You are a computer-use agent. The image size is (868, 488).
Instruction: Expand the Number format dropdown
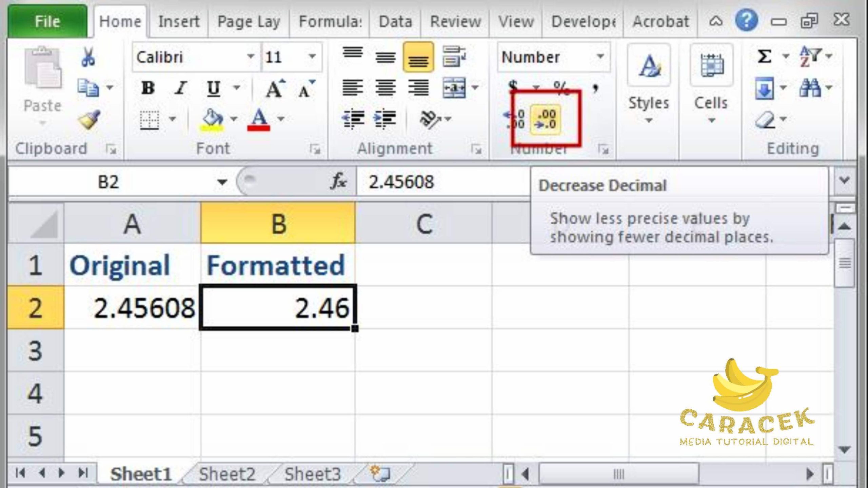[600, 57]
